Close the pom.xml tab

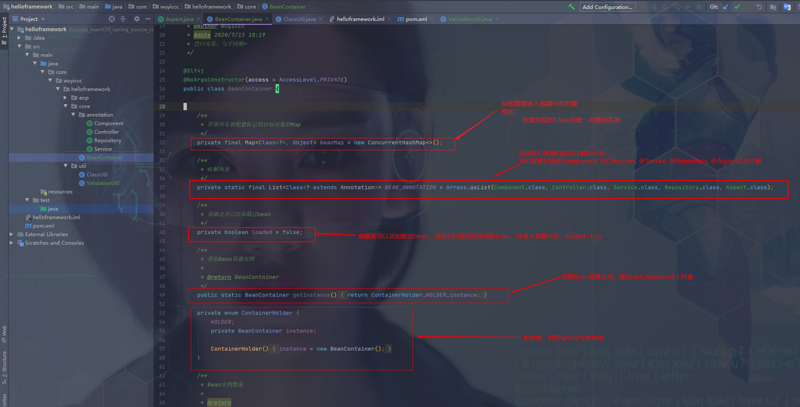(432, 19)
